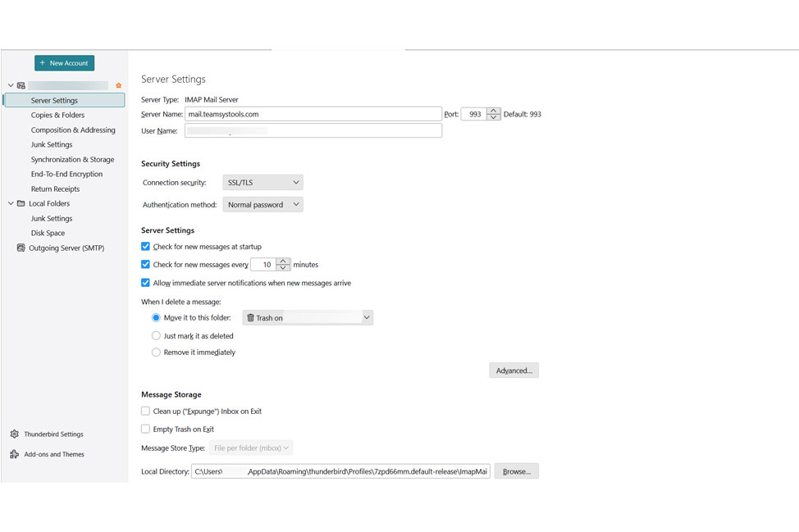Image resolution: width=799 pixels, height=532 pixels.
Task: Click the plus icon on New Account
Action: point(40,62)
